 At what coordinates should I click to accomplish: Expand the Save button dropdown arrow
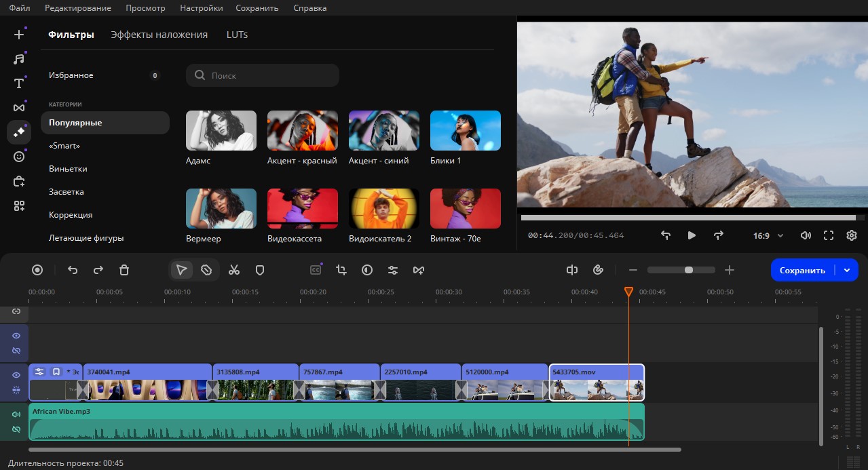846,270
